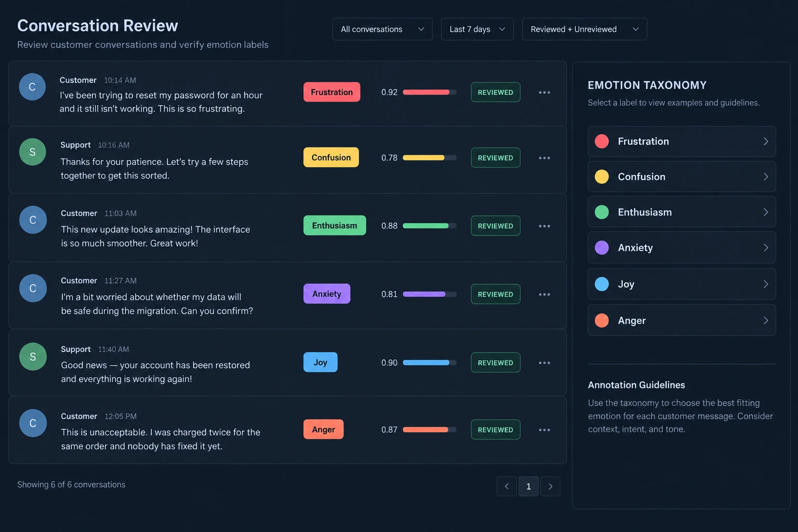This screenshot has width=798, height=532.
Task: Select Anxiety in the Emotion Taxonomy
Action: pos(682,248)
